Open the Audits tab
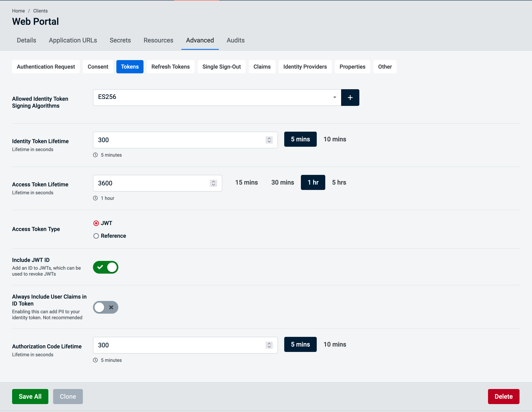 pos(235,40)
